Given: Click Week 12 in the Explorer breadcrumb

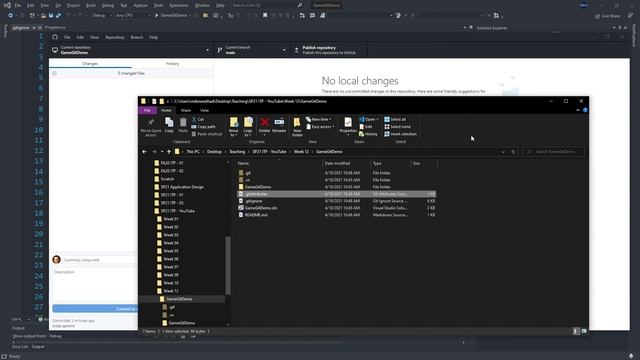Looking at the screenshot, I should pyautogui.click(x=301, y=152).
